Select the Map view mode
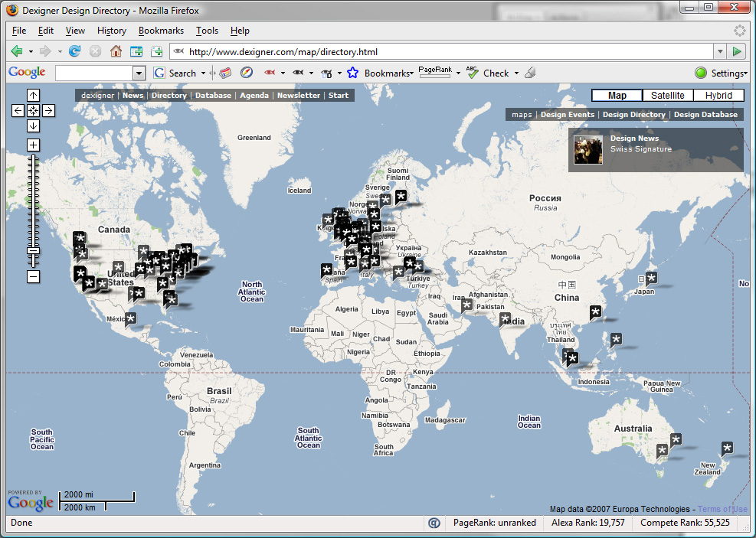The width and height of the screenshot is (756, 538). pyautogui.click(x=617, y=96)
